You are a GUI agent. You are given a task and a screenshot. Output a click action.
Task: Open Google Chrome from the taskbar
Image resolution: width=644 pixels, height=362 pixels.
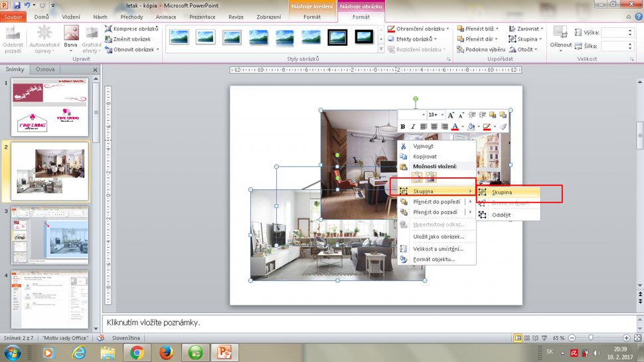137,353
